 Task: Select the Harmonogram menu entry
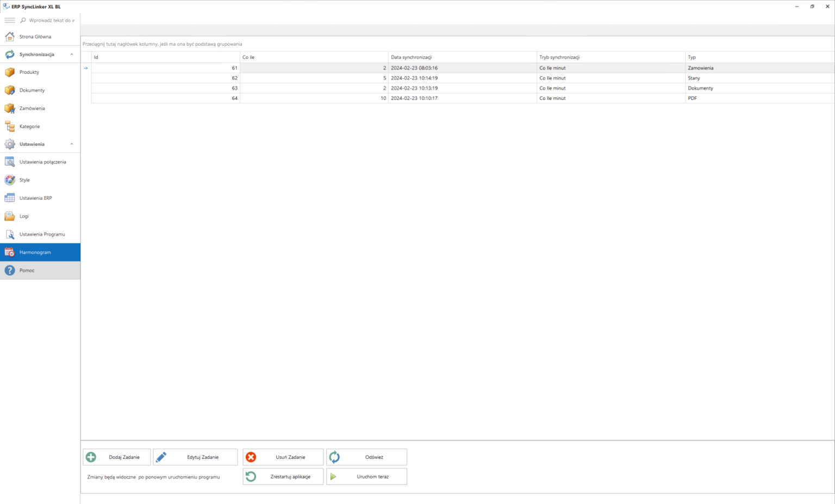tap(35, 252)
